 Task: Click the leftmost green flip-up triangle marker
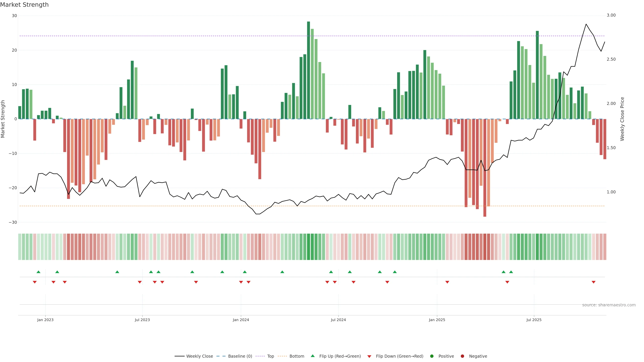tap(38, 272)
